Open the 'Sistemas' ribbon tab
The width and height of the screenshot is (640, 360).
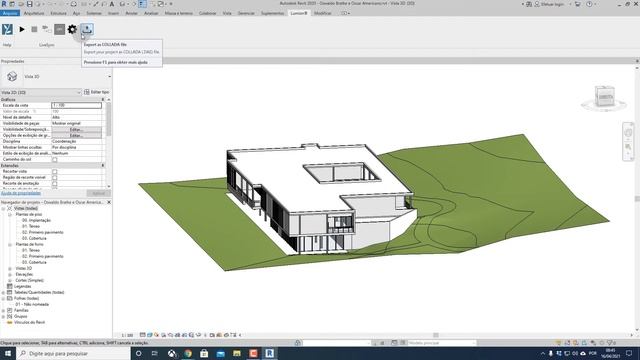(x=93, y=13)
